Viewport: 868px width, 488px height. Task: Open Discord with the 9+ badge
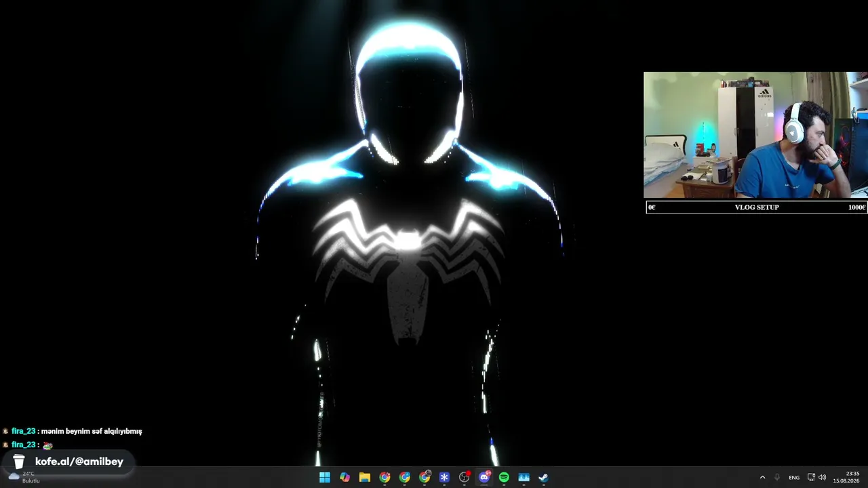484,477
